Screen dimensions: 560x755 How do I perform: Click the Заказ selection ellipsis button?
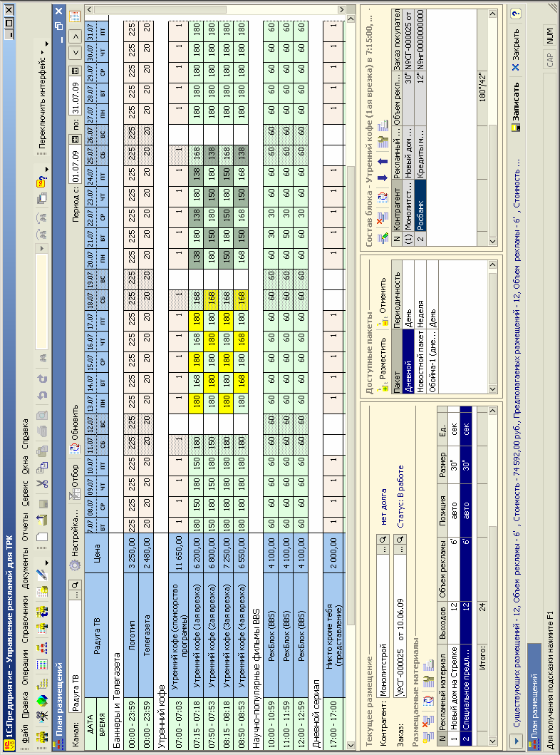coord(399,550)
